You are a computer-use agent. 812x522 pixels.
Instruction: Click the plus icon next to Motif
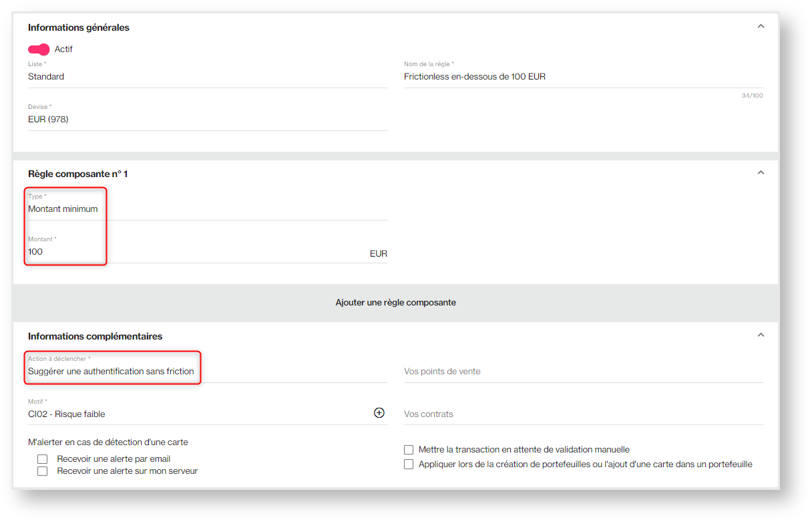[379, 413]
